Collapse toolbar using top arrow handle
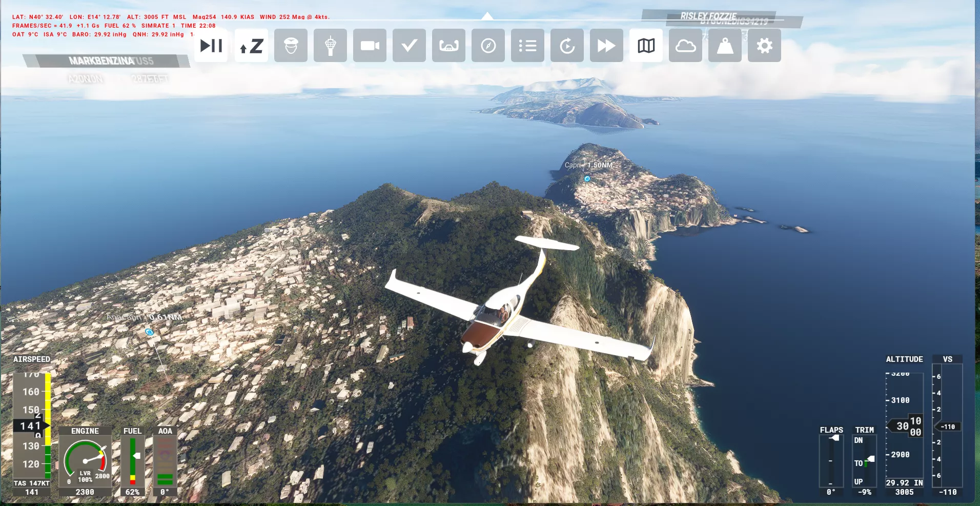 (x=487, y=16)
